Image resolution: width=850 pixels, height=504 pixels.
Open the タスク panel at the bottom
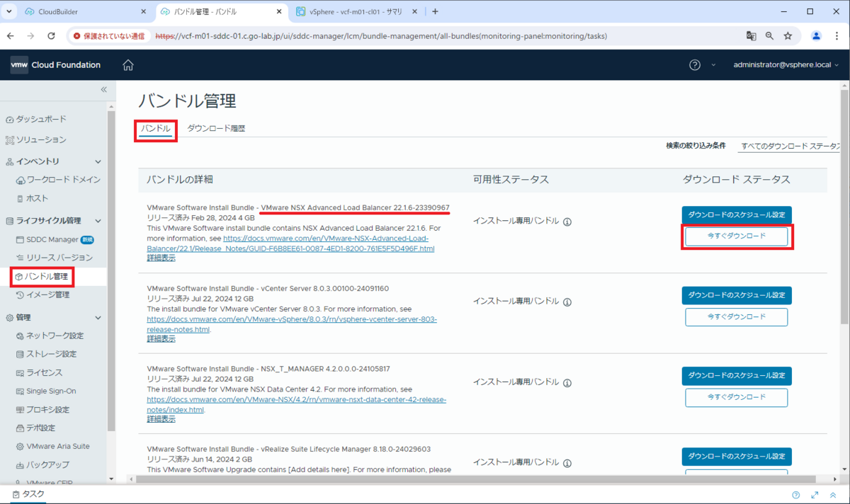pyautogui.click(x=28, y=494)
